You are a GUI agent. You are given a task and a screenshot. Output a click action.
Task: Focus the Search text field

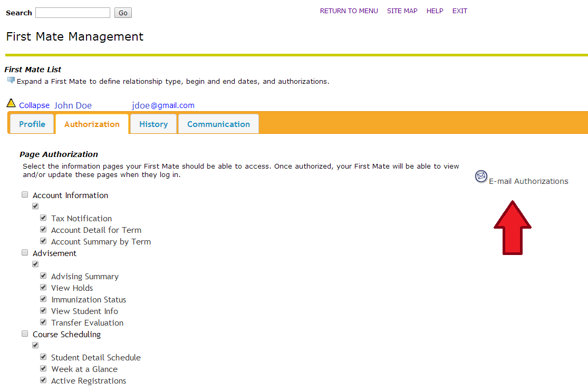click(x=73, y=13)
